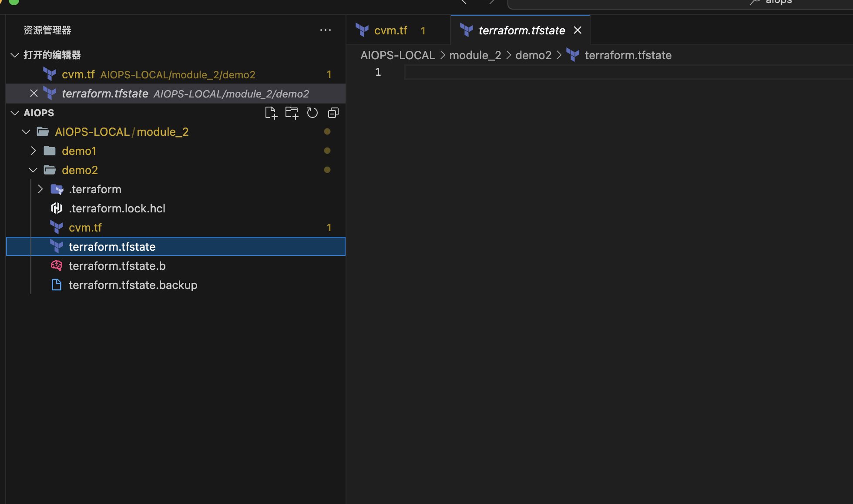
Task: Click module_2 breadcrumb segment
Action: pos(475,55)
